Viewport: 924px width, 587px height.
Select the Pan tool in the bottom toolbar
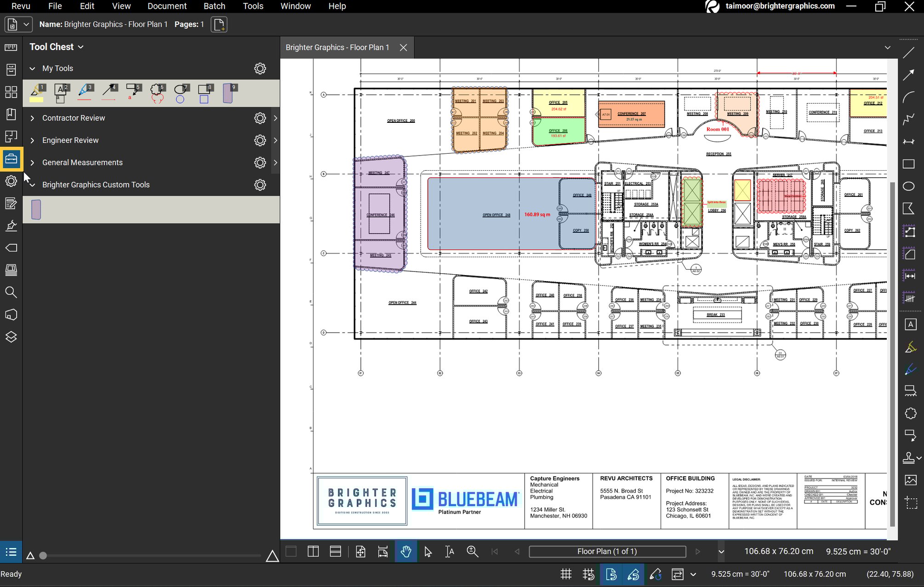tap(406, 551)
